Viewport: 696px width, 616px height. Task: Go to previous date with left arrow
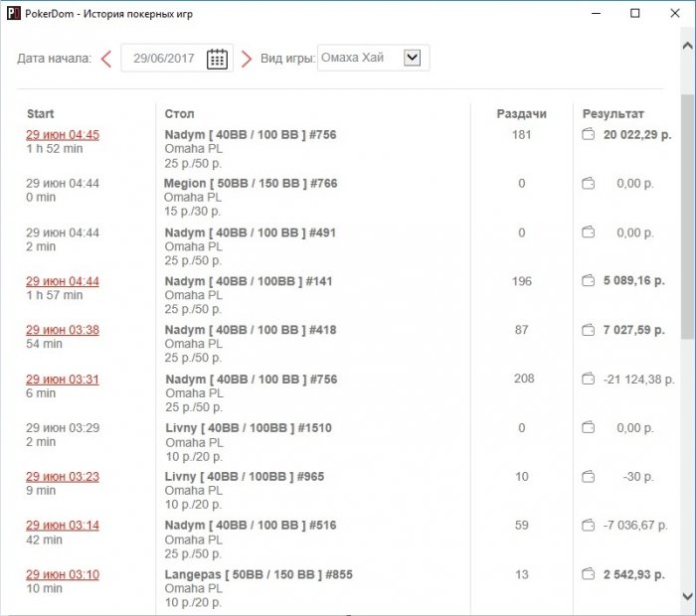[106, 59]
